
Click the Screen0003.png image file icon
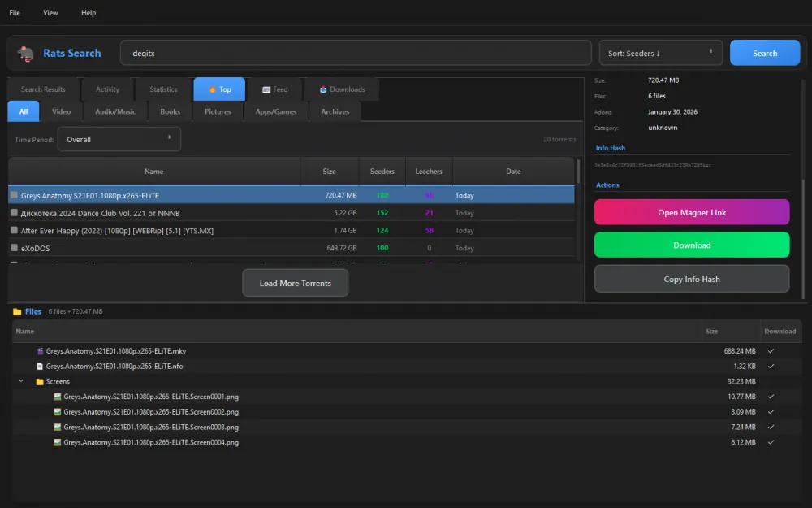pyautogui.click(x=58, y=428)
